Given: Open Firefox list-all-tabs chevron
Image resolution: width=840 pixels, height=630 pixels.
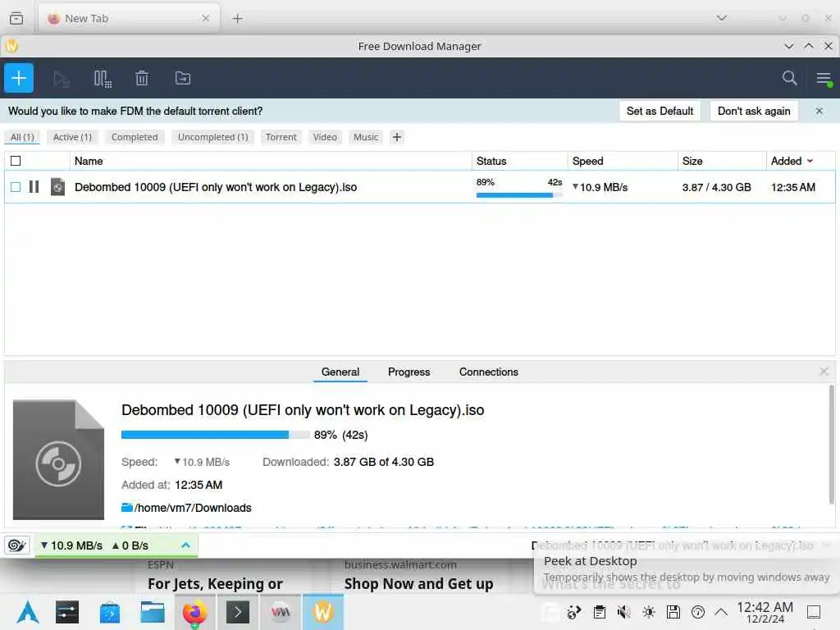Looking at the screenshot, I should [722, 18].
